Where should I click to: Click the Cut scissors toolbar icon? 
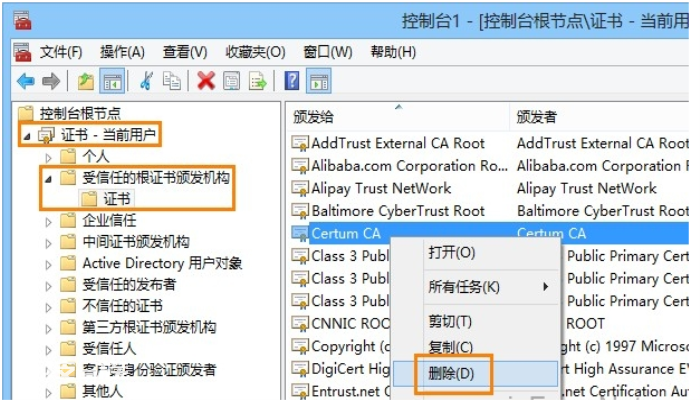click(x=146, y=81)
